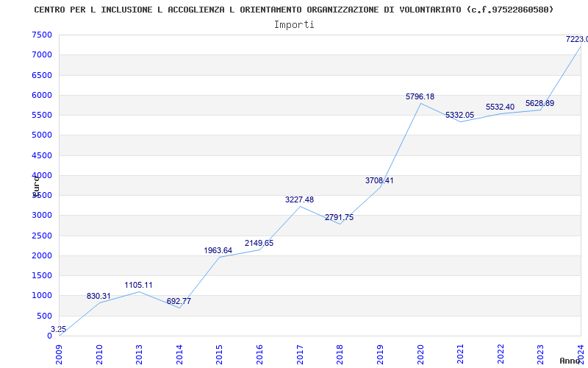Click the 0 y-axis tick label
The image size is (588, 368).
(x=49, y=336)
